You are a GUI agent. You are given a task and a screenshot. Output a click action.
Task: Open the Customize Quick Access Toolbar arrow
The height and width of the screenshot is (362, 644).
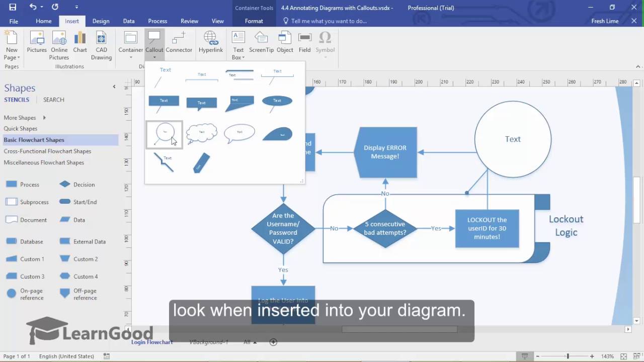click(76, 7)
